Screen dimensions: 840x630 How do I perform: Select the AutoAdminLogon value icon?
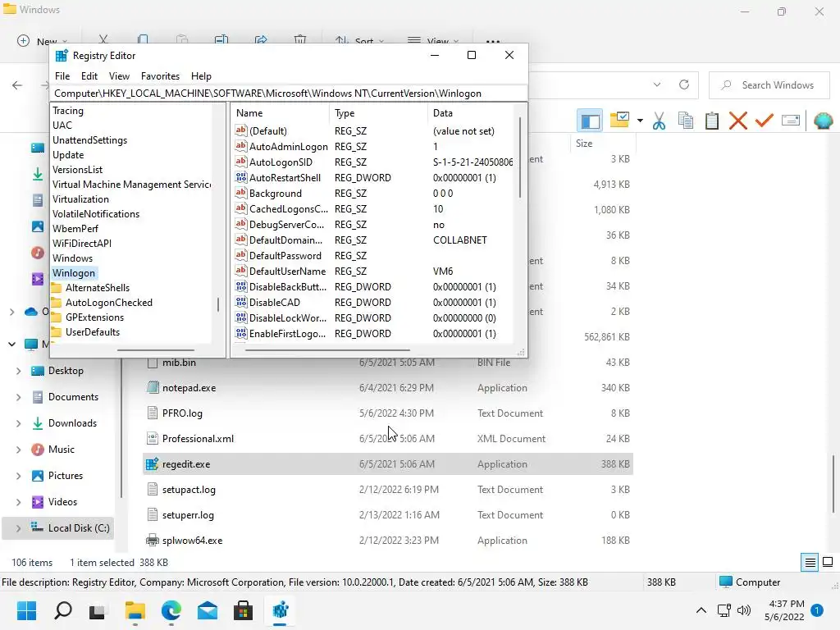pos(241,146)
